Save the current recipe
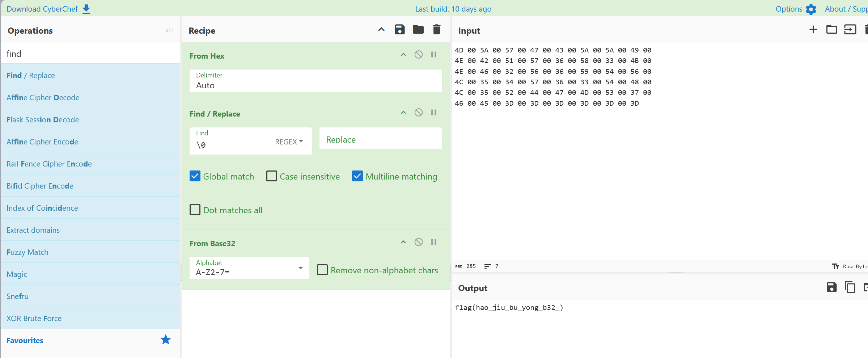This screenshot has height=358, width=868. point(399,30)
